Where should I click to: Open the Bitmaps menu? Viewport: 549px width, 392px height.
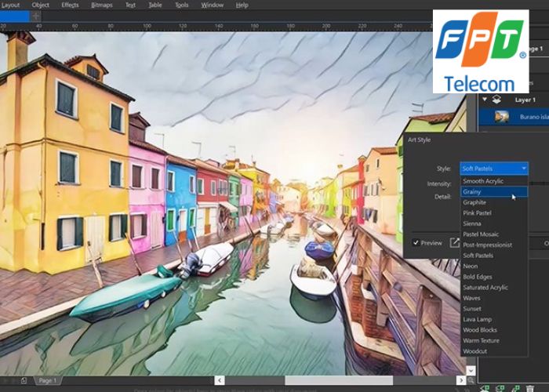click(102, 5)
